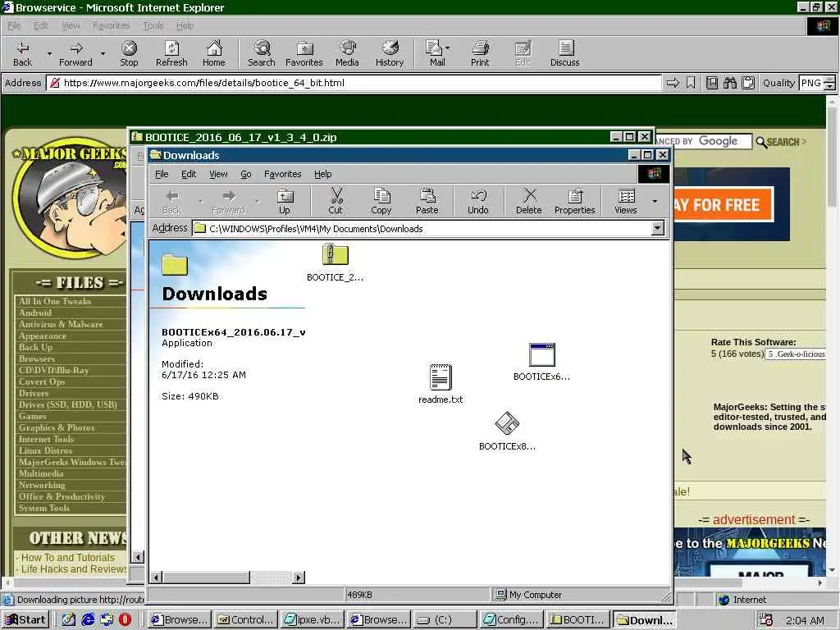
Task: Open the View menu in Downloads window
Action: tap(218, 174)
